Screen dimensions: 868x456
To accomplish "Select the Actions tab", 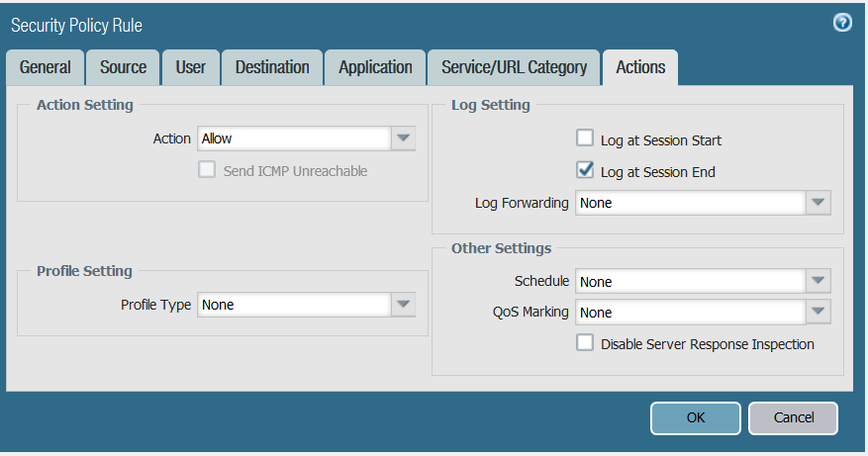I will [x=640, y=67].
